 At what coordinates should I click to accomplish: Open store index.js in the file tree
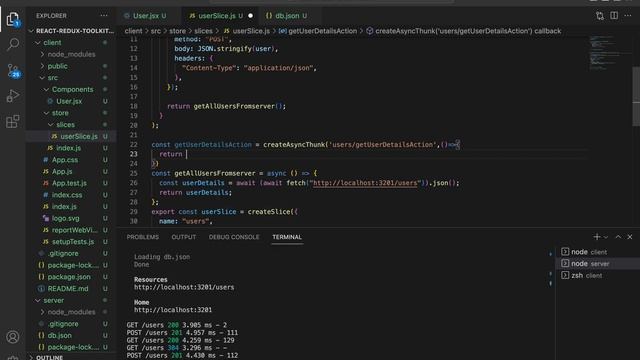tap(69, 148)
